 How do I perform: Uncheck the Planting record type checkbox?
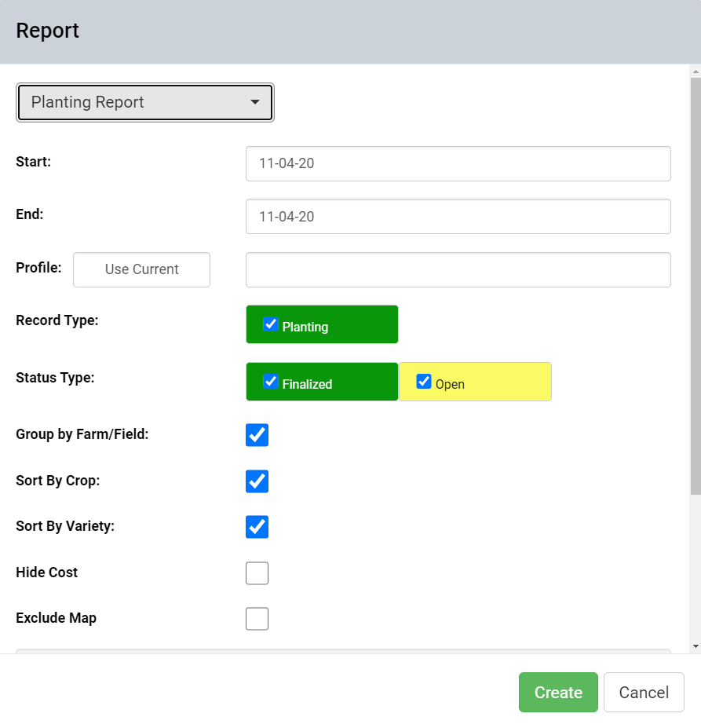click(271, 324)
